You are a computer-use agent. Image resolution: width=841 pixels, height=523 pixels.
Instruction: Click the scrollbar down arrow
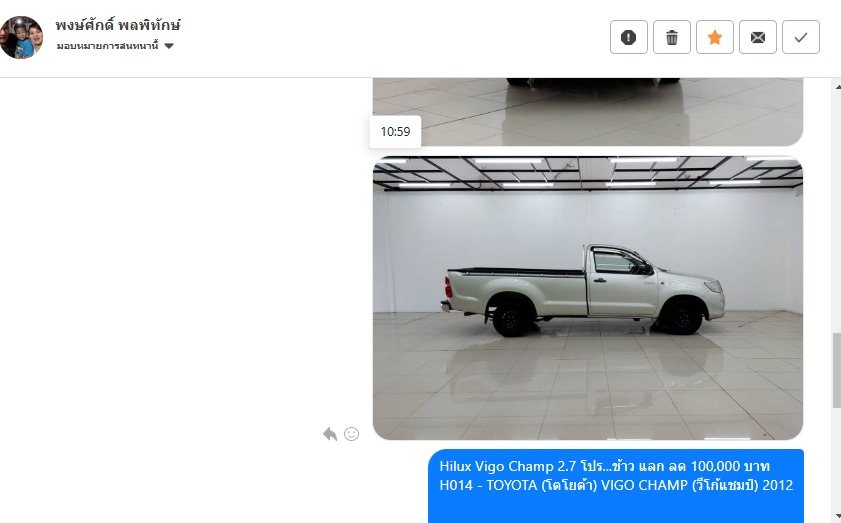point(837,517)
